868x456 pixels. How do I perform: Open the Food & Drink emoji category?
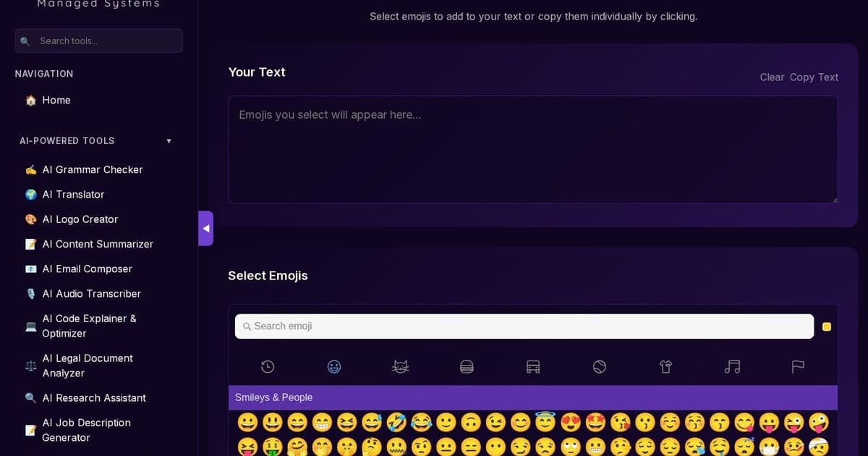467,366
